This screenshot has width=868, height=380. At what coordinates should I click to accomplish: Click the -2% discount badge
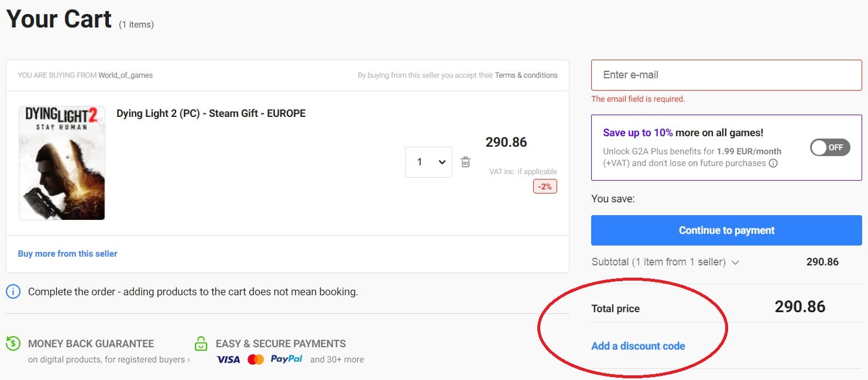545,186
